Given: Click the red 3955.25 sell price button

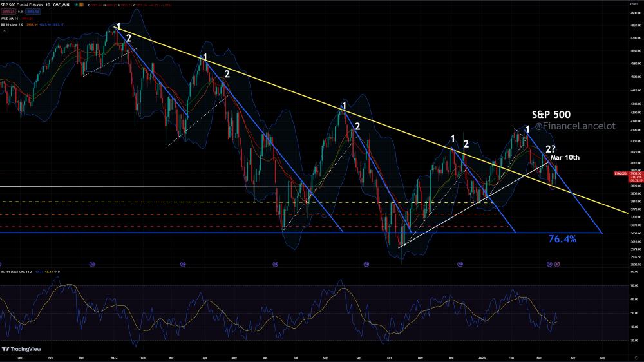Looking at the screenshot, I should pos(8,12).
